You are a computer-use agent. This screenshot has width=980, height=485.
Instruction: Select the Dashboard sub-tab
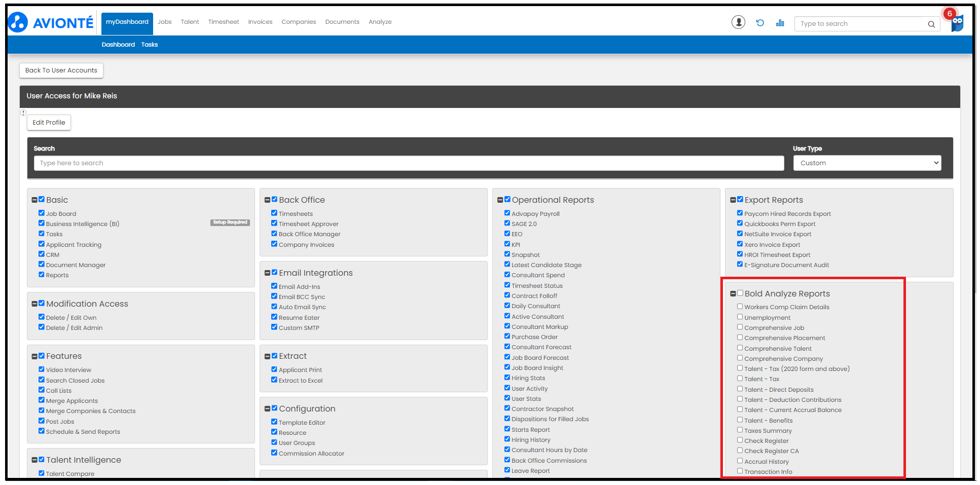(x=118, y=45)
